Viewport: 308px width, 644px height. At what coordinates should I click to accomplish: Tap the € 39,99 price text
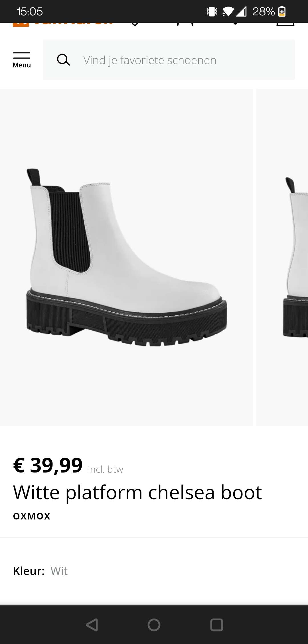pyautogui.click(x=48, y=465)
